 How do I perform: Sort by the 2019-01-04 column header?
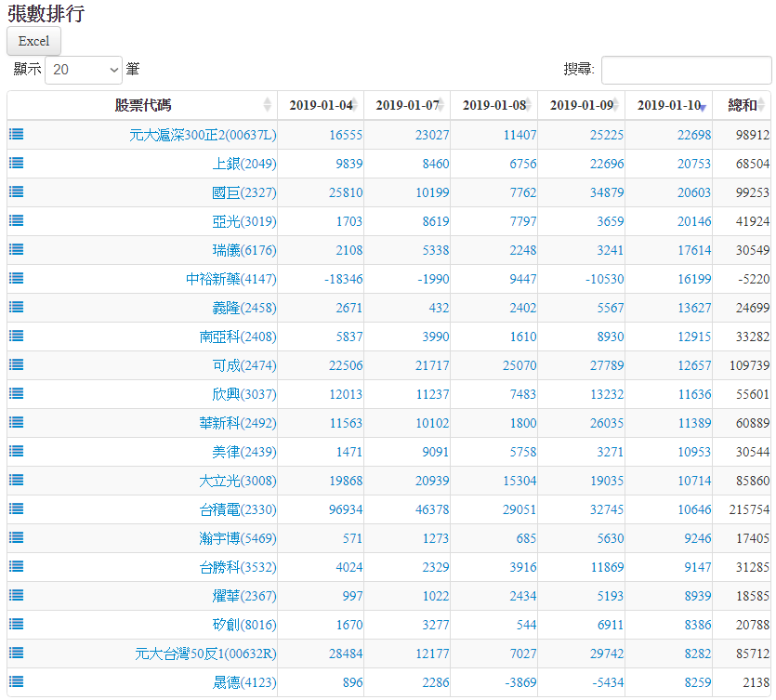click(320, 105)
